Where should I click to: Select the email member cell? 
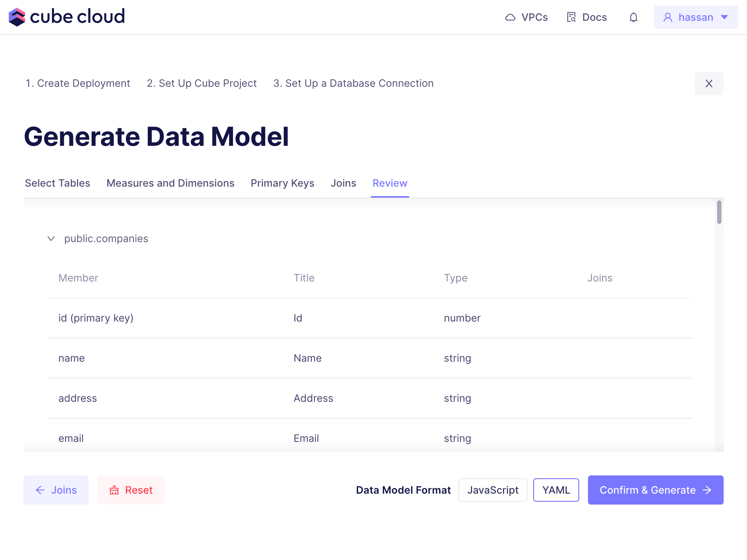pyautogui.click(x=71, y=438)
